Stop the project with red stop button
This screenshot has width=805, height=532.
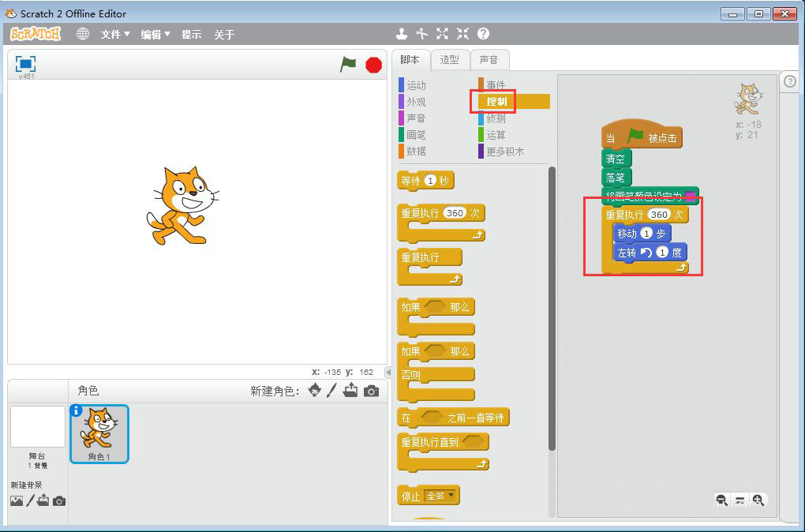(374, 66)
